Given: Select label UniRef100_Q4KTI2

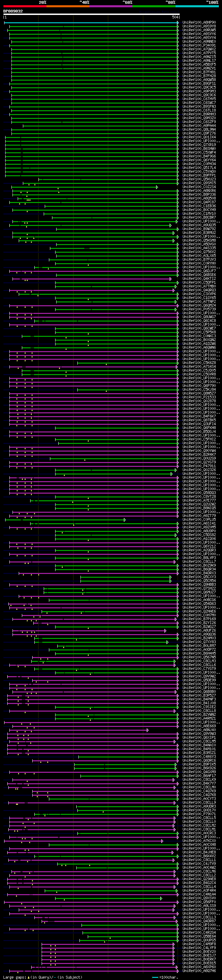Looking at the screenshot, I should pos(199,278).
